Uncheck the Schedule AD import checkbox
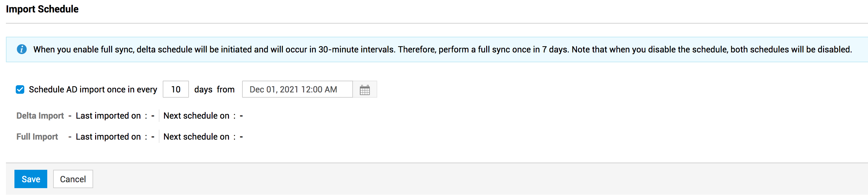 (20, 89)
